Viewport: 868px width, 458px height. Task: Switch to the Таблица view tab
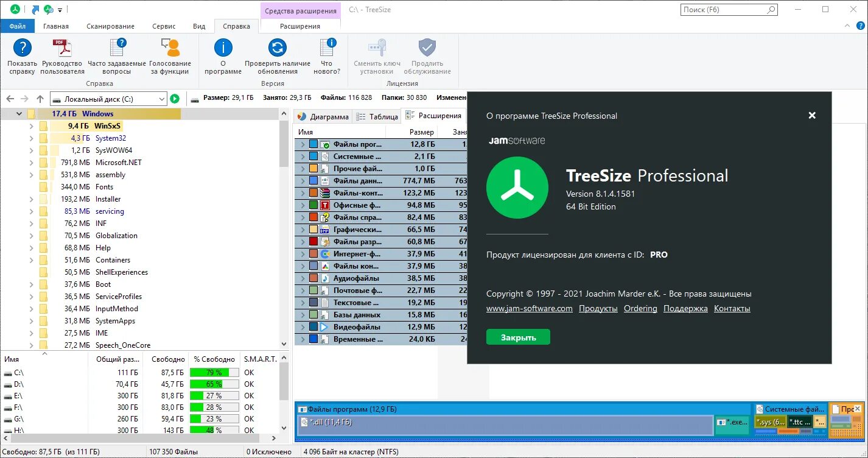click(x=377, y=116)
